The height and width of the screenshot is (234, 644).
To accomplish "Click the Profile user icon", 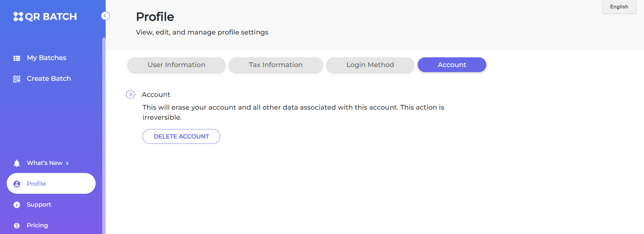I will point(17,184).
